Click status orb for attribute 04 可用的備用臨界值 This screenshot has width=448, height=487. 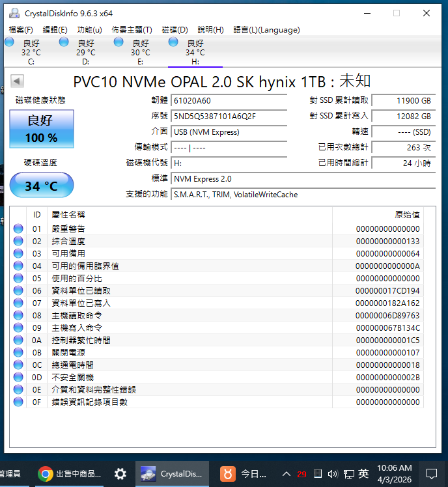pos(18,266)
